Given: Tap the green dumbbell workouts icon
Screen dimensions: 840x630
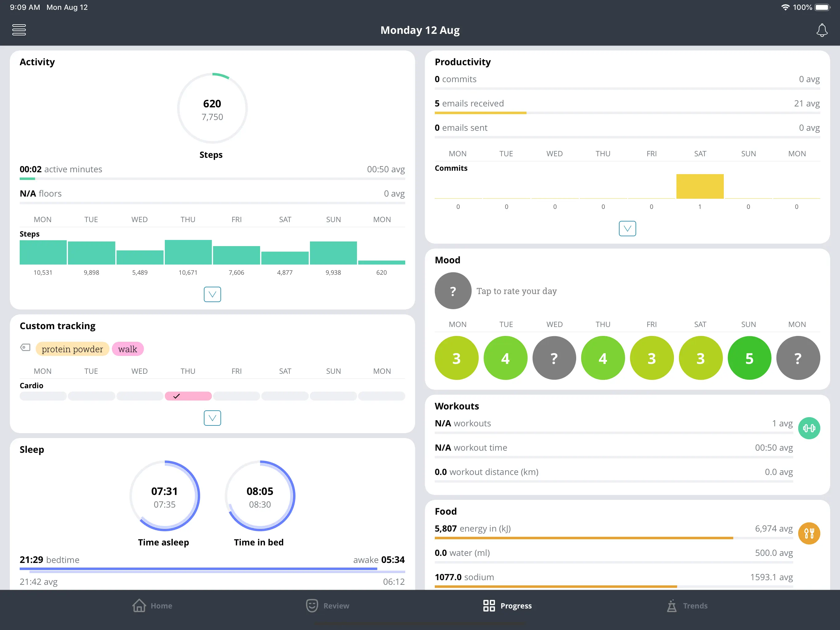Looking at the screenshot, I should tap(809, 428).
